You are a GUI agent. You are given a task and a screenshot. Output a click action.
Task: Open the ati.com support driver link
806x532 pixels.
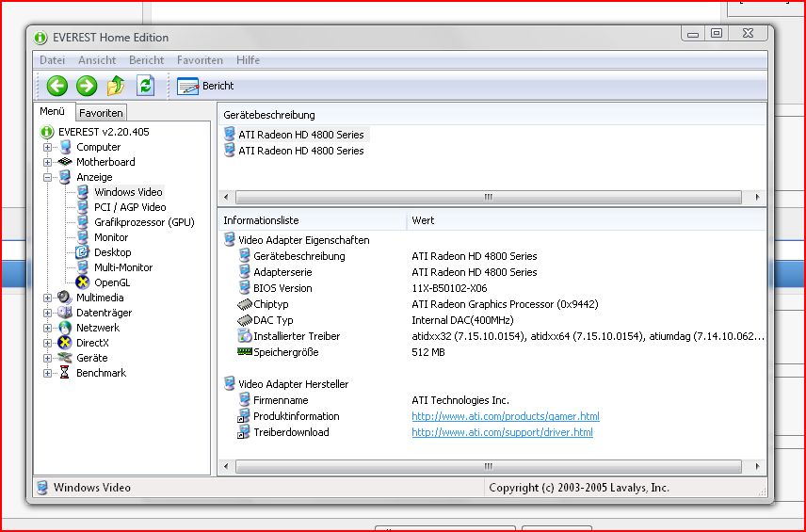pos(502,432)
